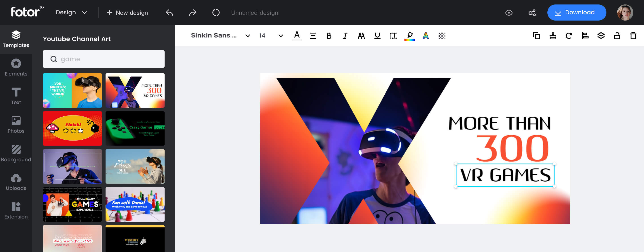The width and height of the screenshot is (644, 252).
Task: Open the Templates panel tab
Action: tap(16, 38)
